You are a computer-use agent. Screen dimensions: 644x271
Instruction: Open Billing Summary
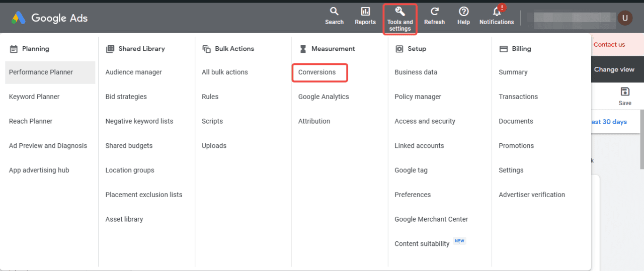coord(513,72)
